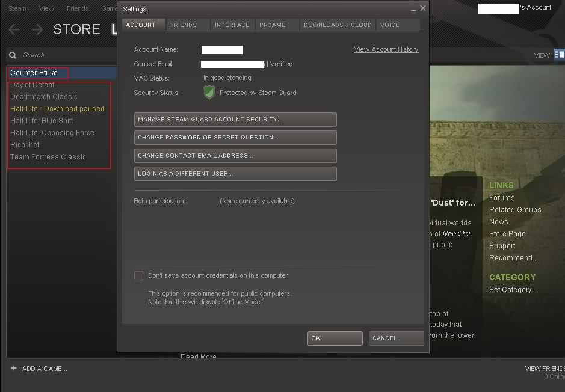
Task: Click Set Category... link
Action: click(x=513, y=289)
